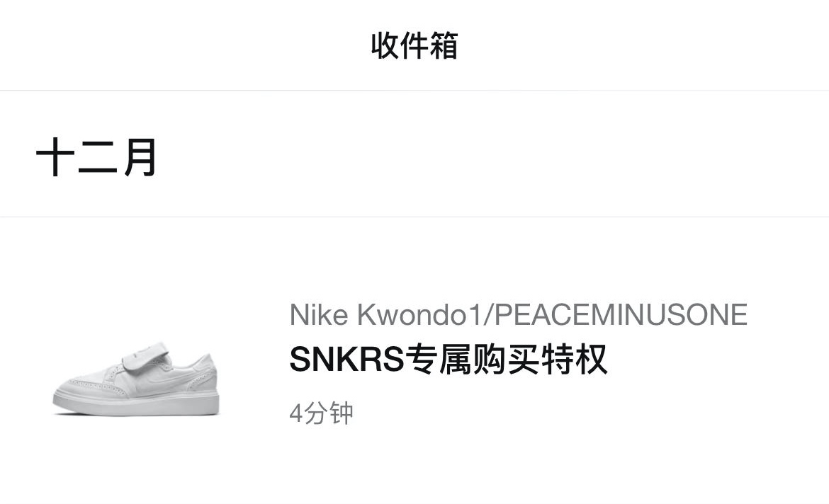829x504 pixels.
Task: Tap the 收件箱 page title
Action: pos(414,45)
